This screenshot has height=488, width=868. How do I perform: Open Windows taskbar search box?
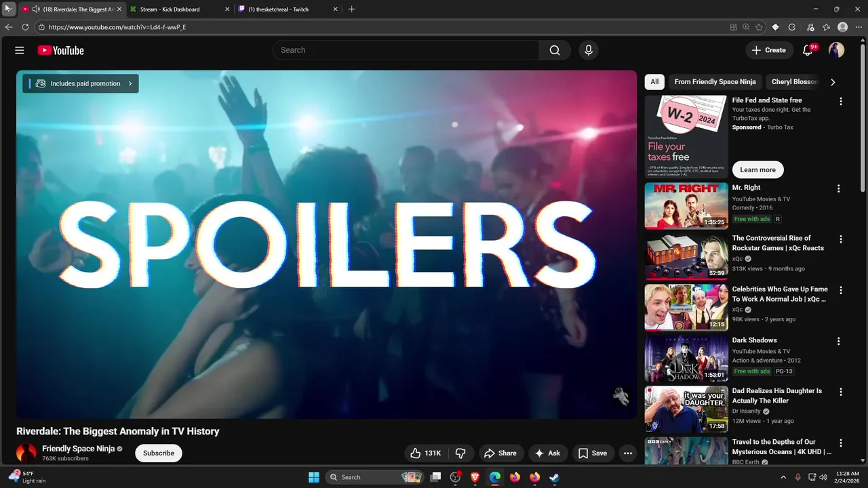point(374,477)
